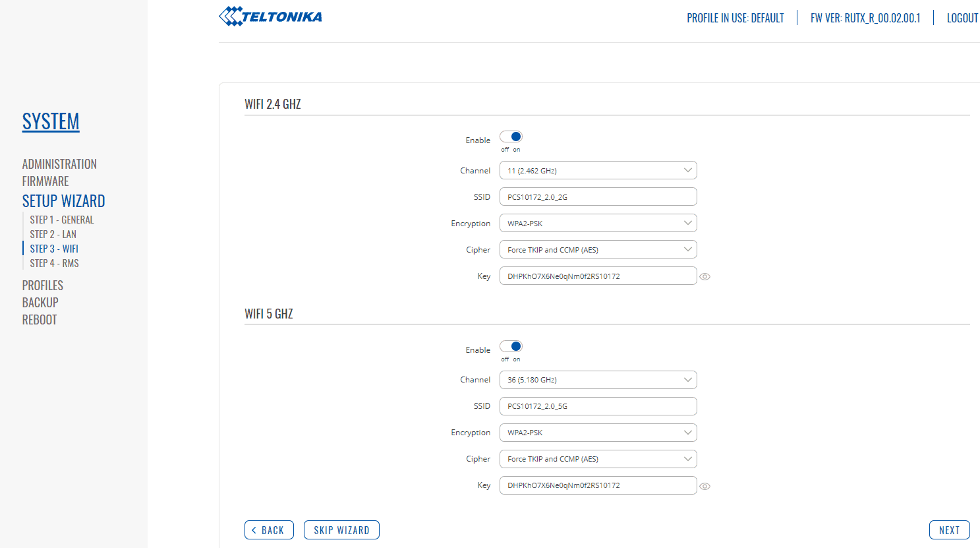Click the 2.4 GHz SSID field
Screen dimensions: 980x548
[598, 197]
